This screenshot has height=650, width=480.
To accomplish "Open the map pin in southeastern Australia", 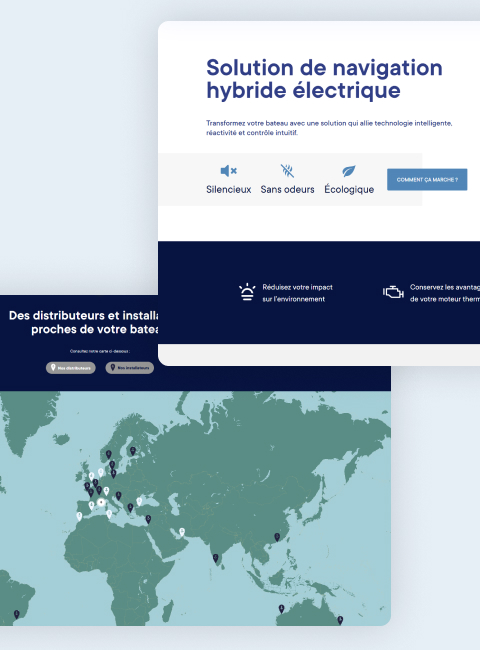I will [x=340, y=620].
